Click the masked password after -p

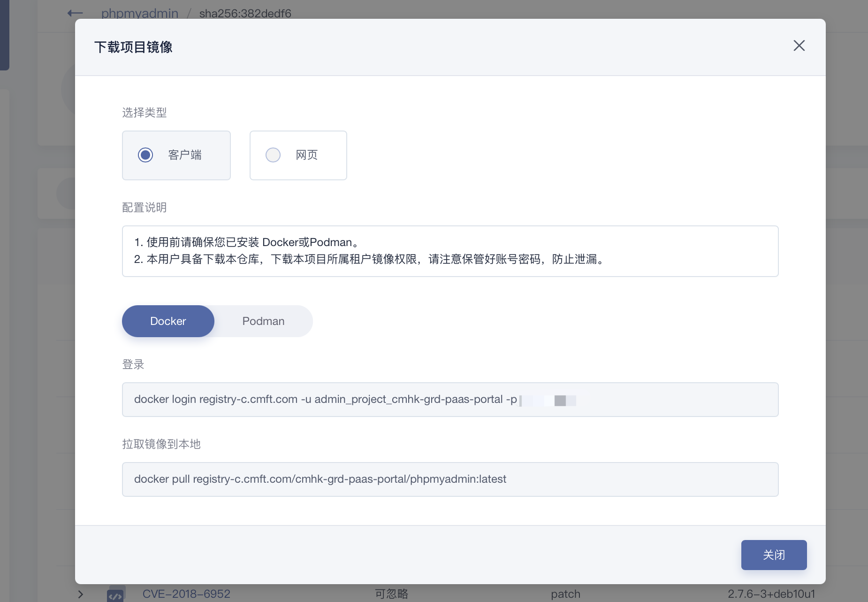coord(548,401)
